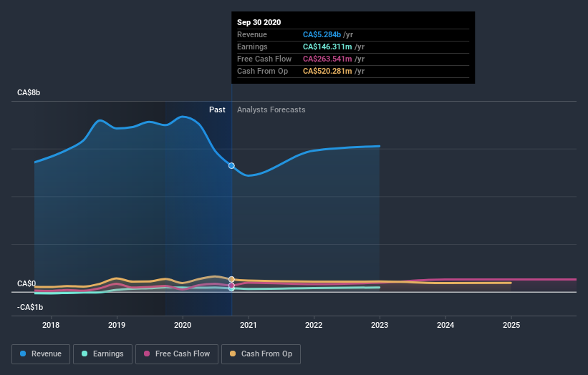
Task: Select the 2023 x-axis label
Action: pos(380,325)
